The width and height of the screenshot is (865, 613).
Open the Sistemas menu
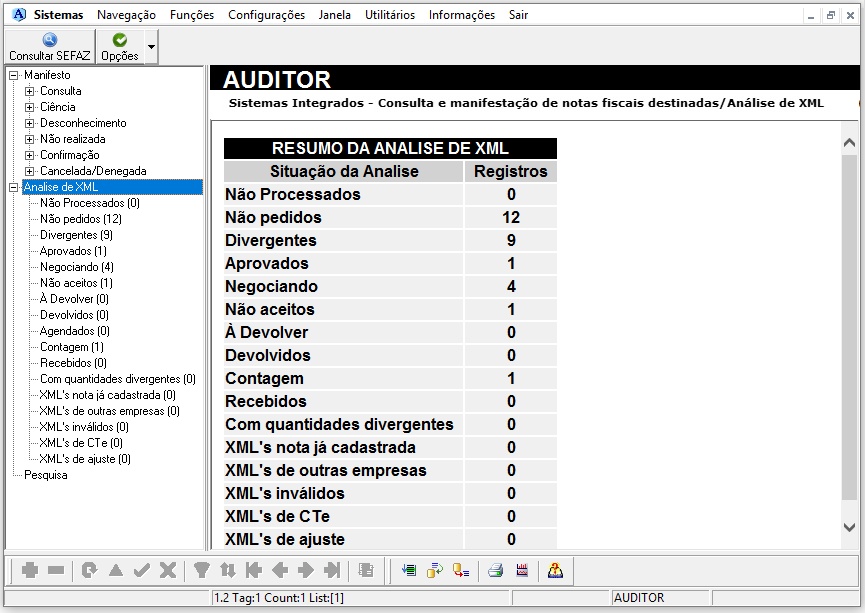58,15
